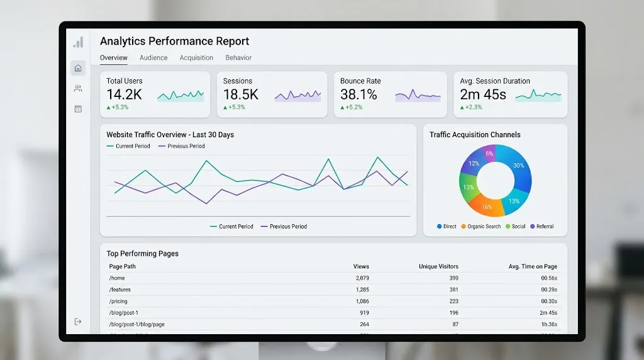This screenshot has width=644, height=360.
Task: Click the +5.2% change indicator
Action: 351,107
